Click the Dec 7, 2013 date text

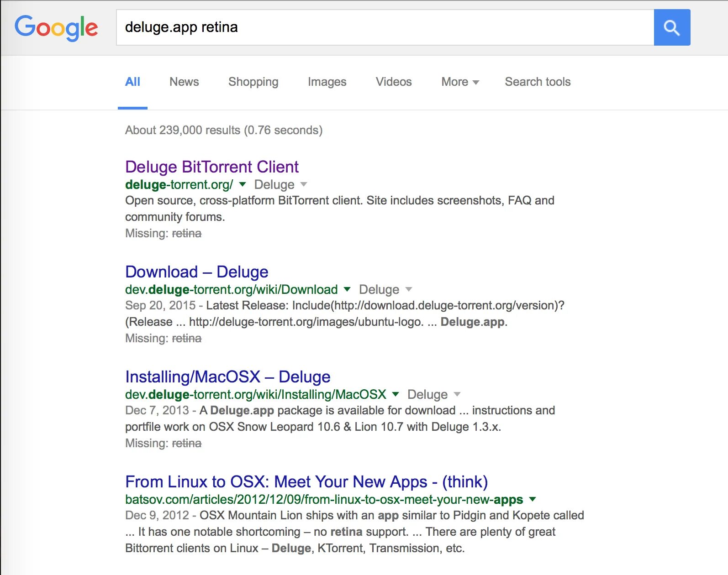tap(157, 410)
